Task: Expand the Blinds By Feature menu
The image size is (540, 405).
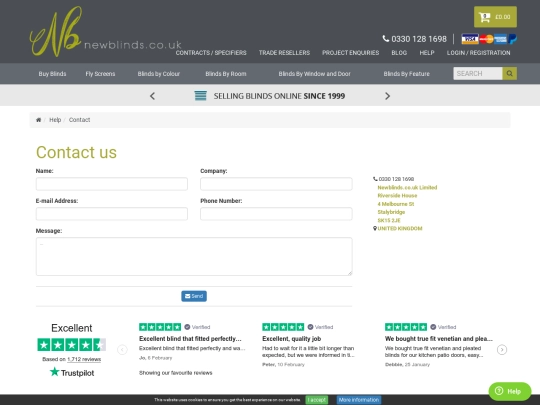Action: point(407,74)
